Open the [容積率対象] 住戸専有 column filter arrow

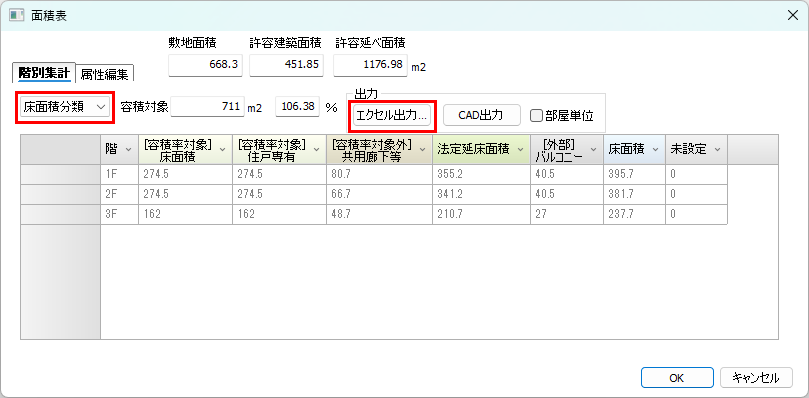[317, 150]
